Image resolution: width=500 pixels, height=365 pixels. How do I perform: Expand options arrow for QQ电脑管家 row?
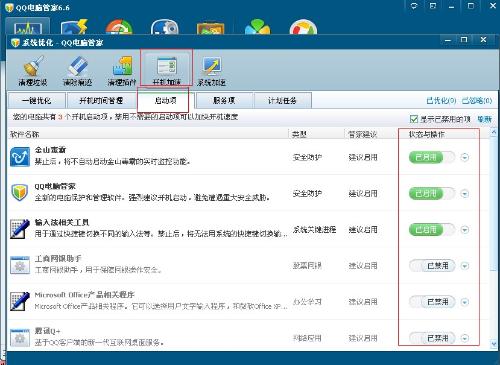point(465,193)
